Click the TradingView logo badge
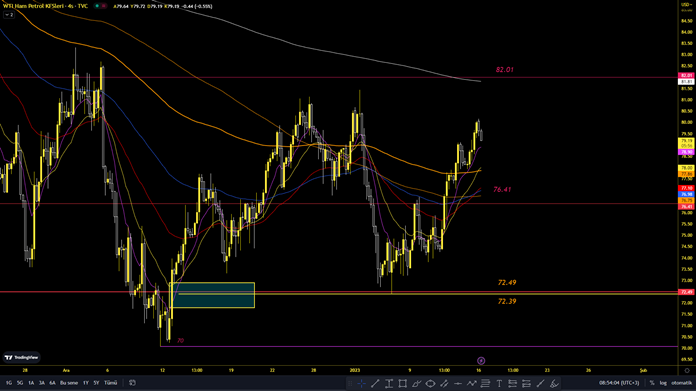 [x=21, y=357]
